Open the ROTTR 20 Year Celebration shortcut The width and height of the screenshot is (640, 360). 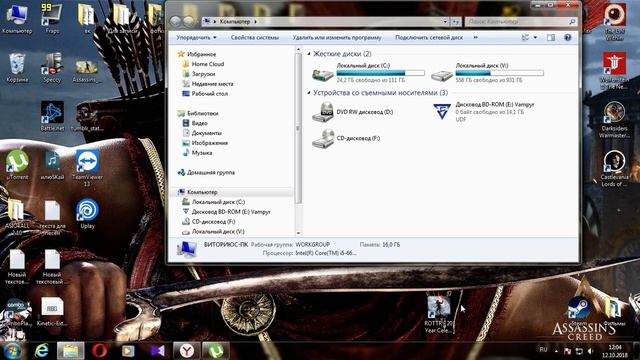click(x=439, y=314)
